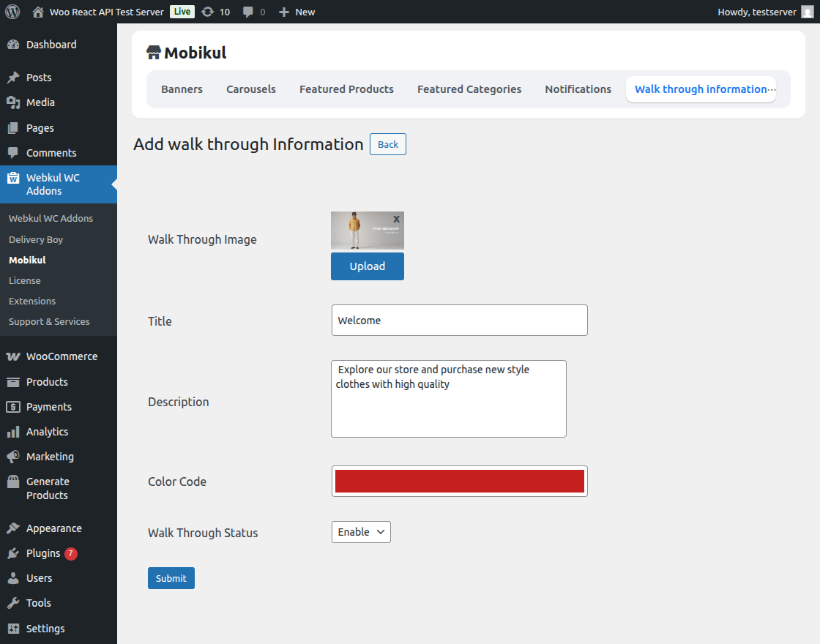
Task: Click the Dashboard gauge icon
Action: (x=14, y=45)
